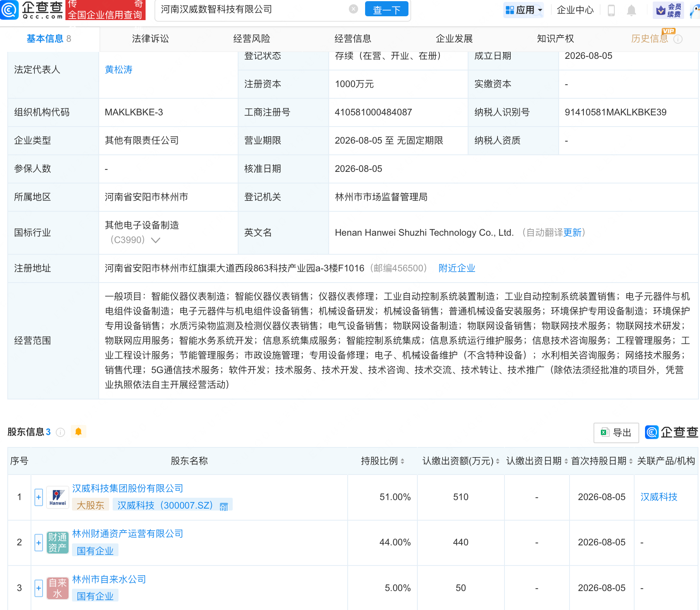Open the 企业发展 tab
700x610 pixels.
454,39
